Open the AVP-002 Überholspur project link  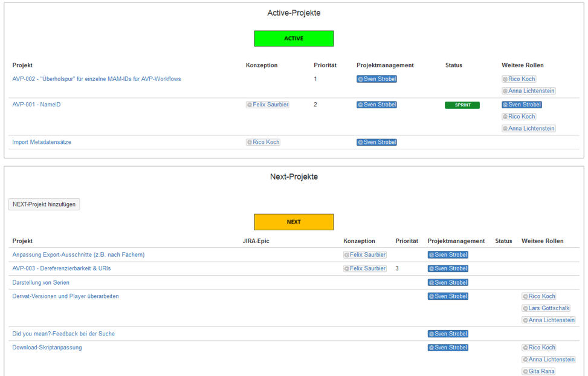pyautogui.click(x=97, y=79)
